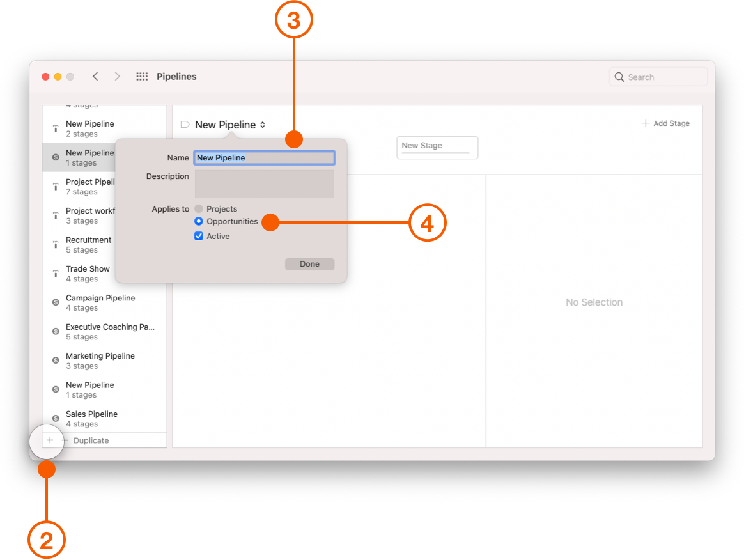
Task: Edit the pipeline Name field
Action: (264, 157)
